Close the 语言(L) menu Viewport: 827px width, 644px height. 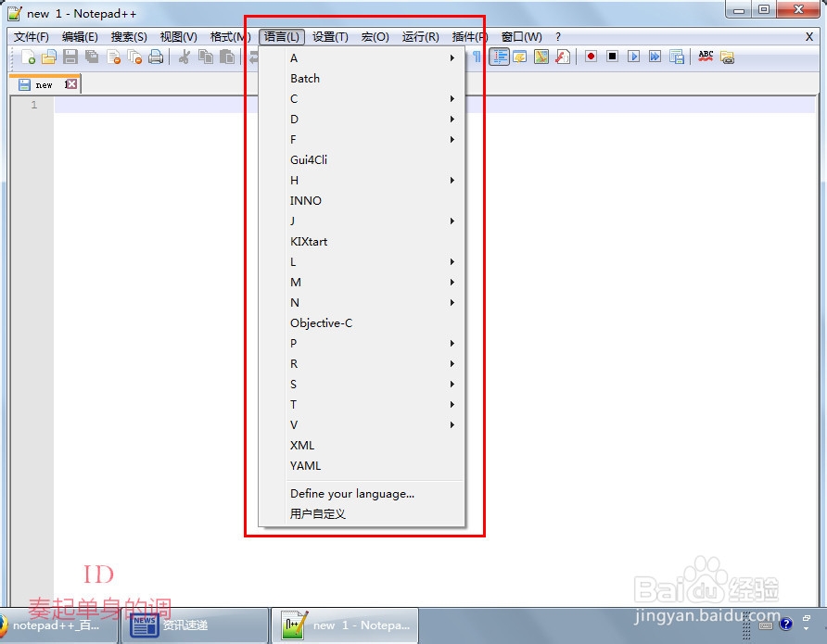tap(282, 37)
